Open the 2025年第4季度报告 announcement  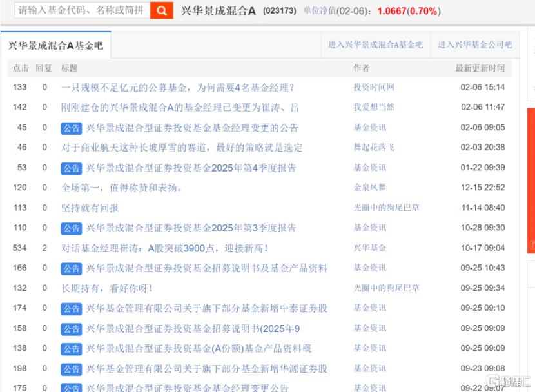coord(191,168)
